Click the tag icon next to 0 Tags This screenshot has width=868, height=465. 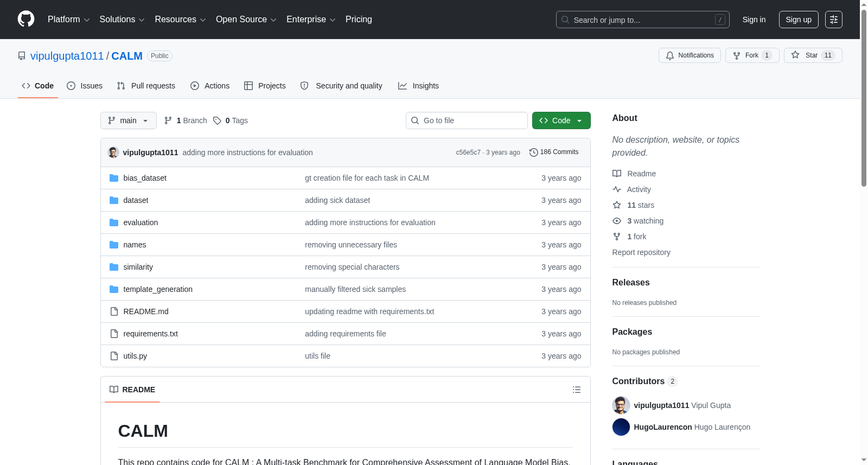point(217,120)
